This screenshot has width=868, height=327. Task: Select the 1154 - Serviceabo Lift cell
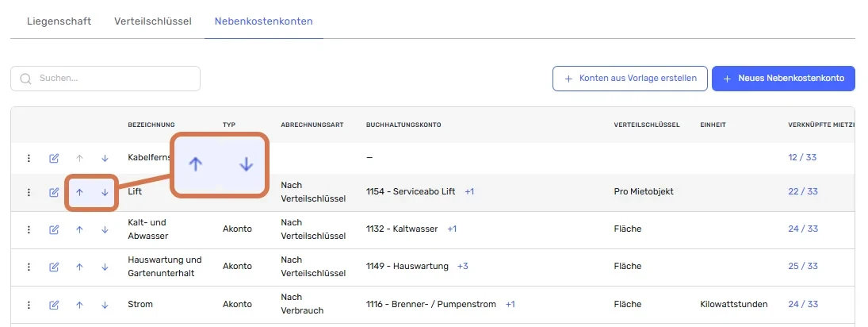pyautogui.click(x=410, y=191)
